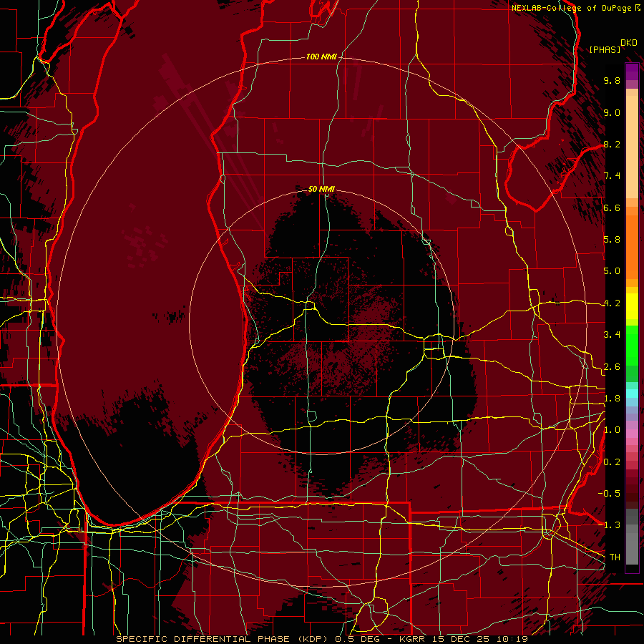This screenshot has width=644, height=644.
Task: Click the 6.6 color scale value
Action: tap(612, 208)
